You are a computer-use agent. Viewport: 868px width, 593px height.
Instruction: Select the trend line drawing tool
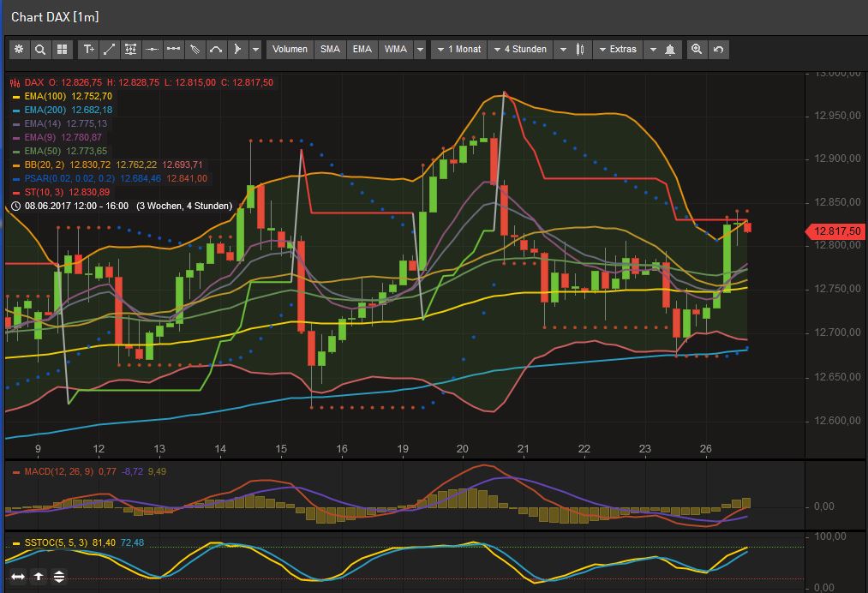click(x=110, y=50)
